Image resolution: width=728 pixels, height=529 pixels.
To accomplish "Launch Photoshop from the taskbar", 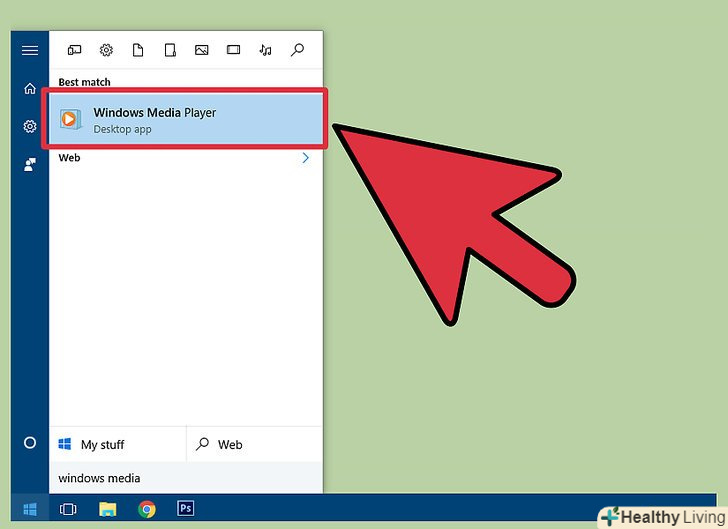I will point(186,508).
